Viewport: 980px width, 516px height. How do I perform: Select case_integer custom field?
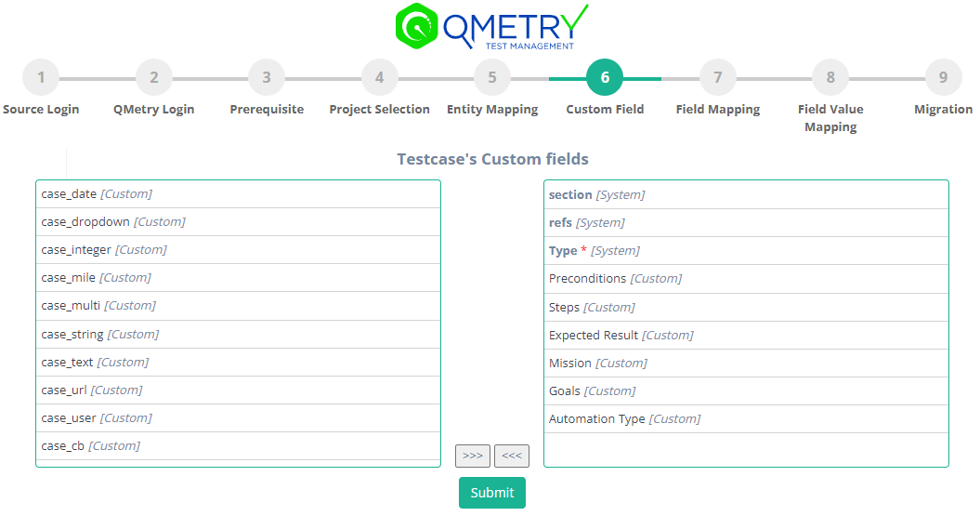point(238,249)
